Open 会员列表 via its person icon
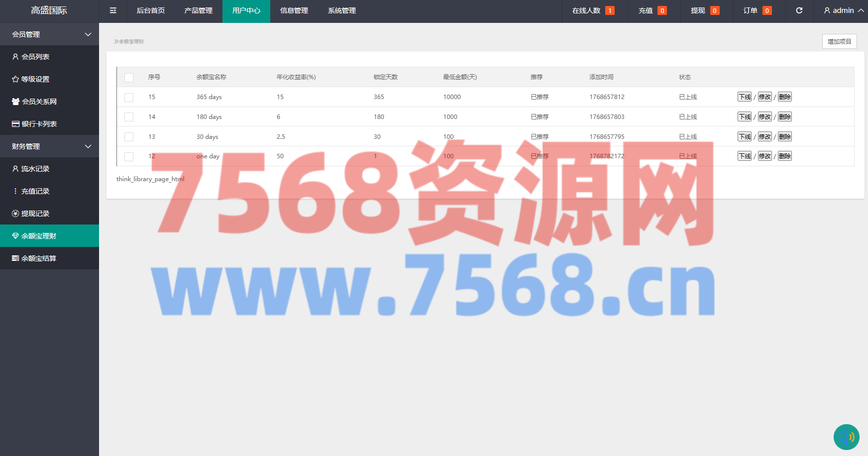This screenshot has height=456, width=868. point(15,57)
